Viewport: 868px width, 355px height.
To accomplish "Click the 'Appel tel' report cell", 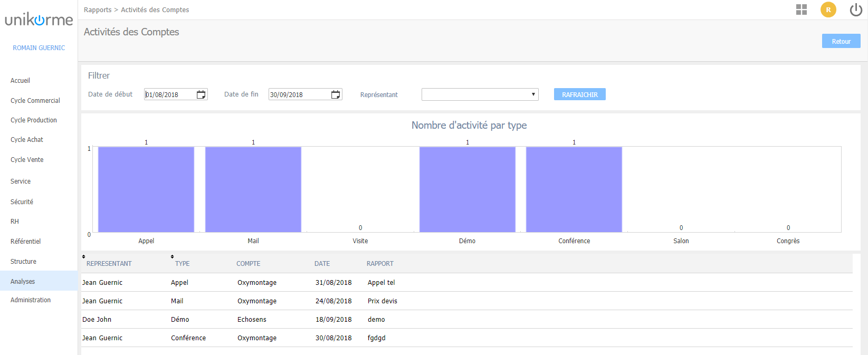I will pos(381,283).
